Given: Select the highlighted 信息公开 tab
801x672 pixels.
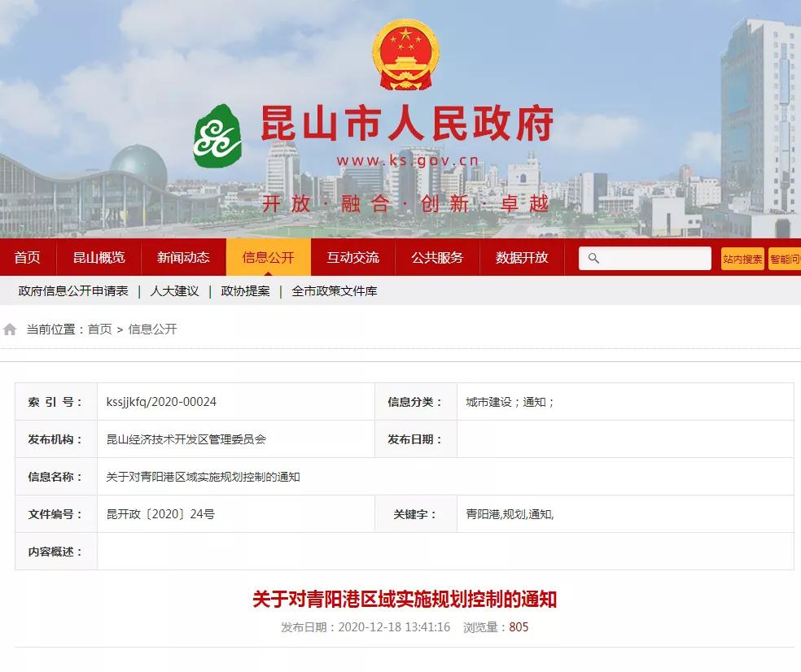Looking at the screenshot, I should (269, 258).
